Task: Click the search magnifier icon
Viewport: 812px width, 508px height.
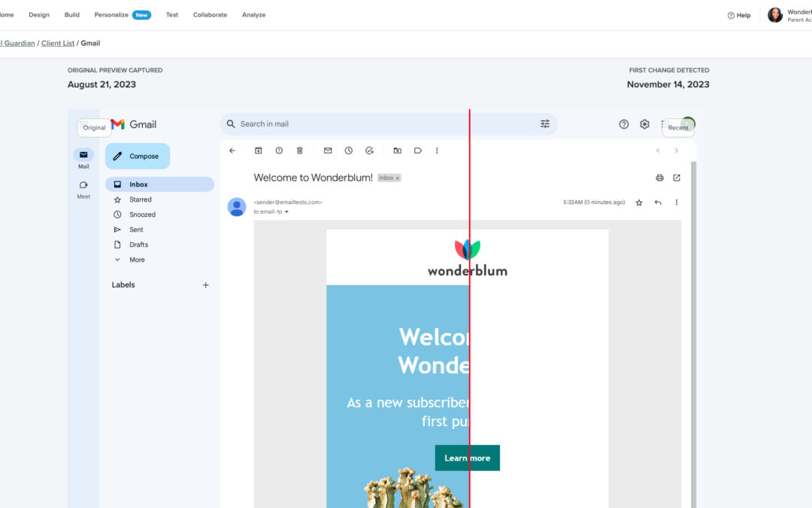Action: (x=231, y=124)
